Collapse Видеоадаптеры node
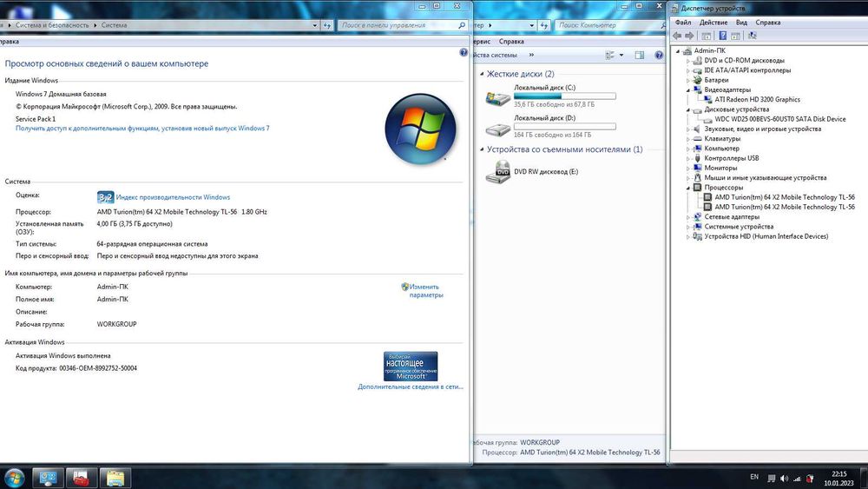This screenshot has width=868, height=489. [x=688, y=90]
